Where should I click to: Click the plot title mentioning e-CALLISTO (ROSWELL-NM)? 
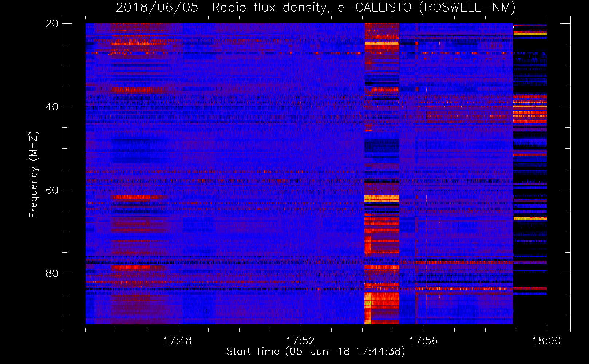316,8
